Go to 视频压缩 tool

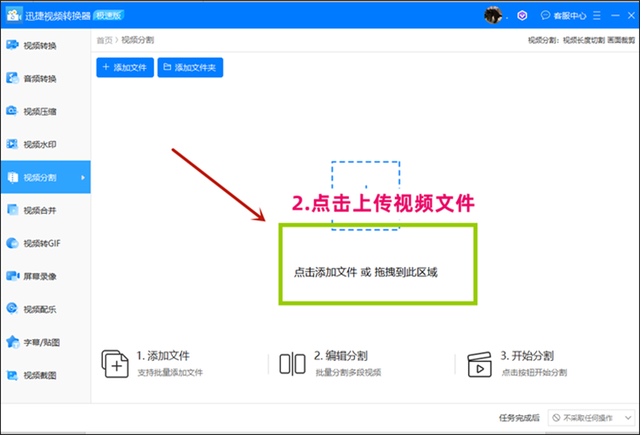pyautogui.click(x=40, y=111)
